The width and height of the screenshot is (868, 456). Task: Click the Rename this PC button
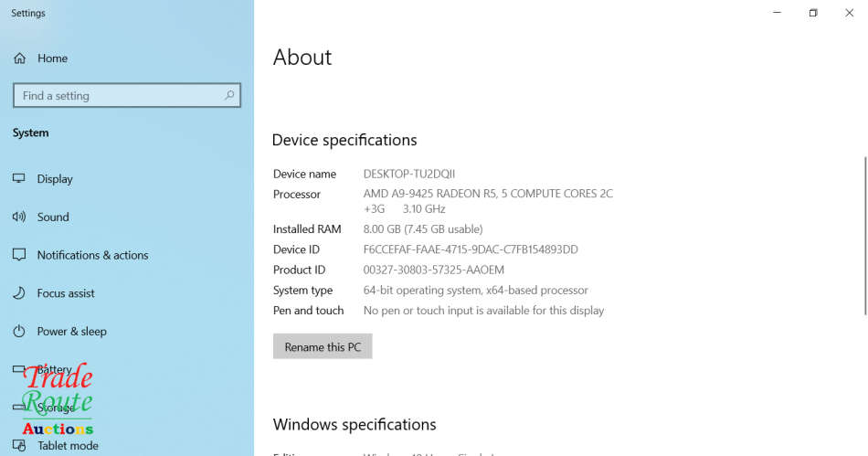[323, 347]
